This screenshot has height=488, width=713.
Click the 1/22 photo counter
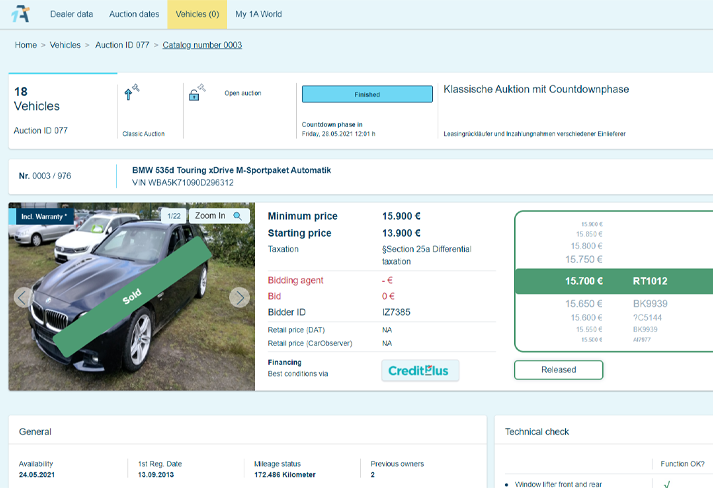(174, 216)
